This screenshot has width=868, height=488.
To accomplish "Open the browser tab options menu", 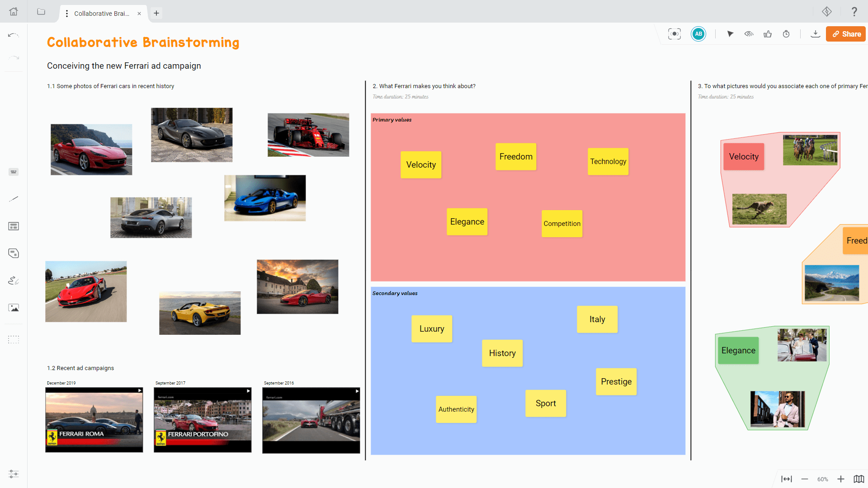I will point(67,13).
